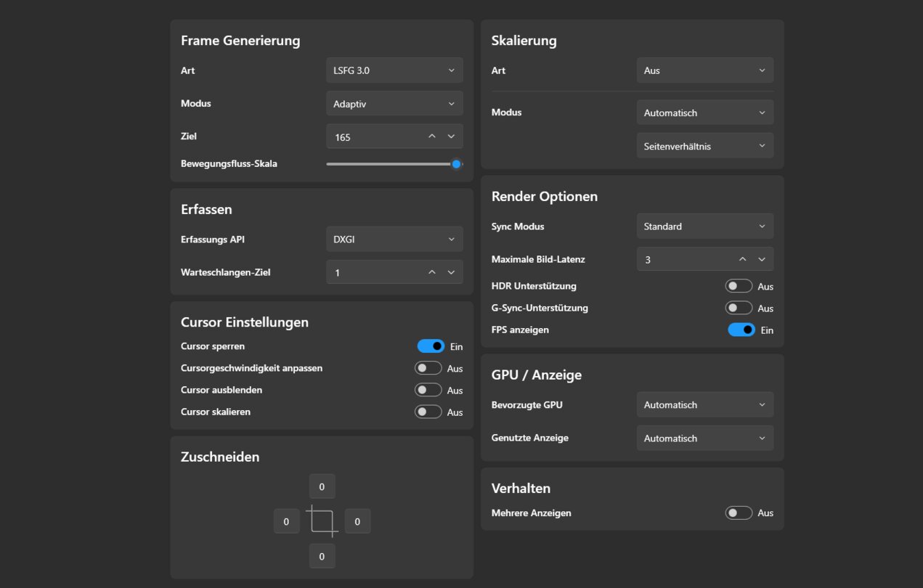Screen dimensions: 923x588
Task: Turn on the Cursor ausblenden toggle
Action: [428, 390]
